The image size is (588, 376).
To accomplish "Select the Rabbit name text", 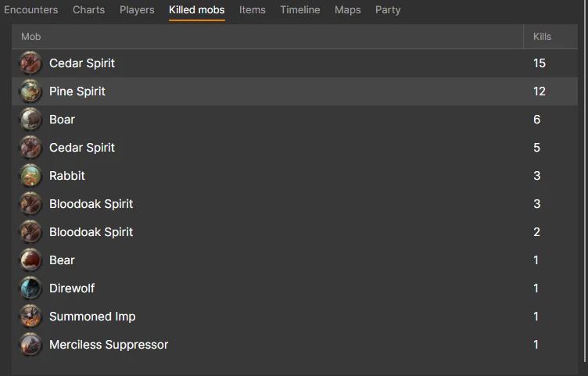I will (67, 175).
